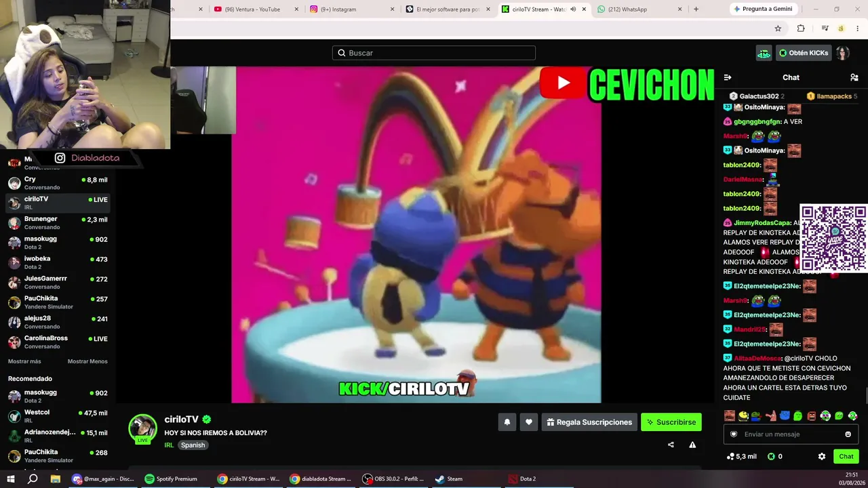Viewport: 868px width, 488px height.
Task: Open Adrianozendej channel in Recomendado list
Action: (58, 436)
